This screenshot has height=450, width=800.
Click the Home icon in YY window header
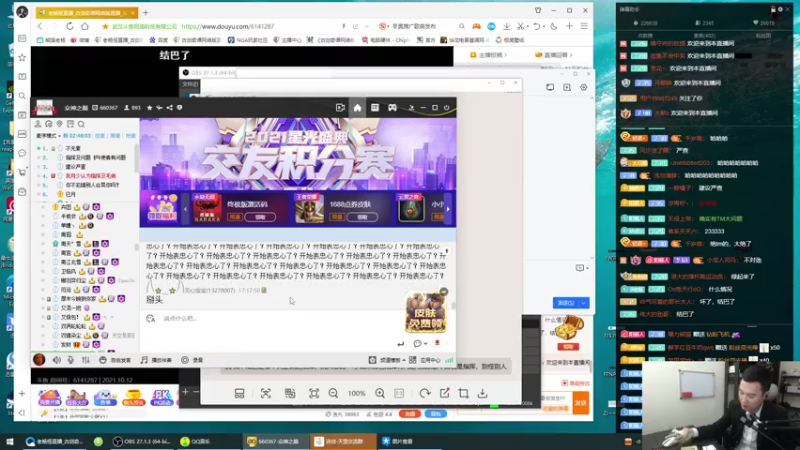point(357,108)
